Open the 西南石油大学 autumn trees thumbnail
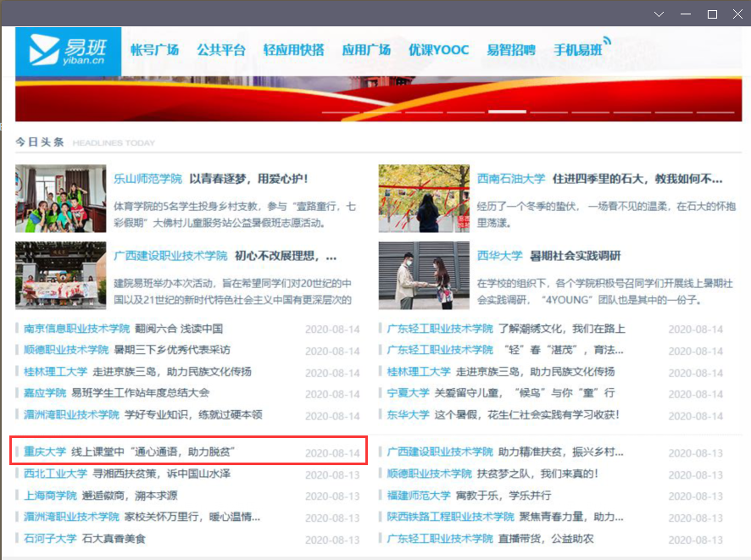Screen dimensions: 751x560 coord(424,198)
